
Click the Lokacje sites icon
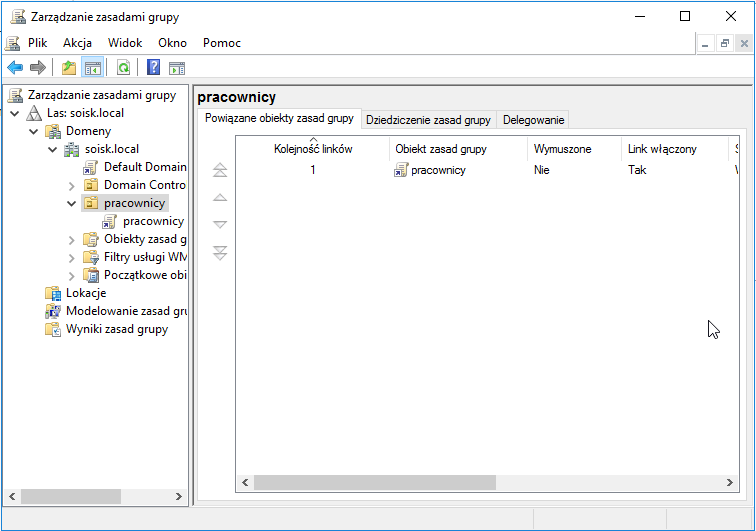(x=53, y=293)
